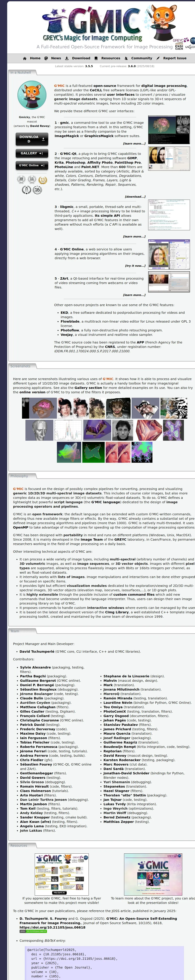The height and width of the screenshot is (980, 195).
Task: Open the ZArt interface screenshot
Action: point(169,282)
